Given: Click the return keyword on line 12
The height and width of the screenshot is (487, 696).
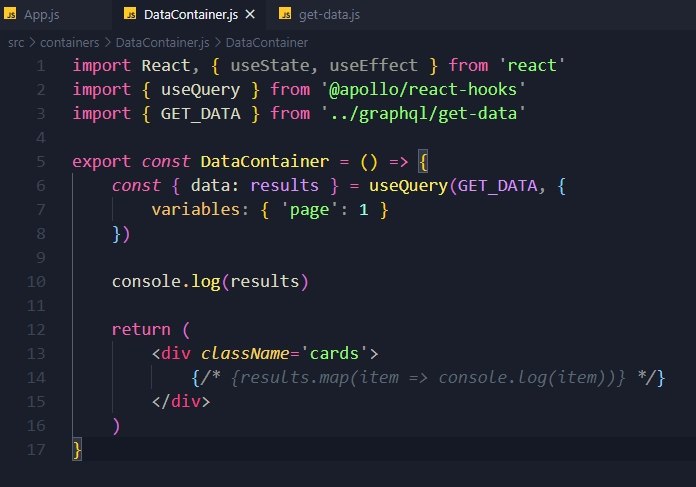Looking at the screenshot, I should click(x=141, y=329).
